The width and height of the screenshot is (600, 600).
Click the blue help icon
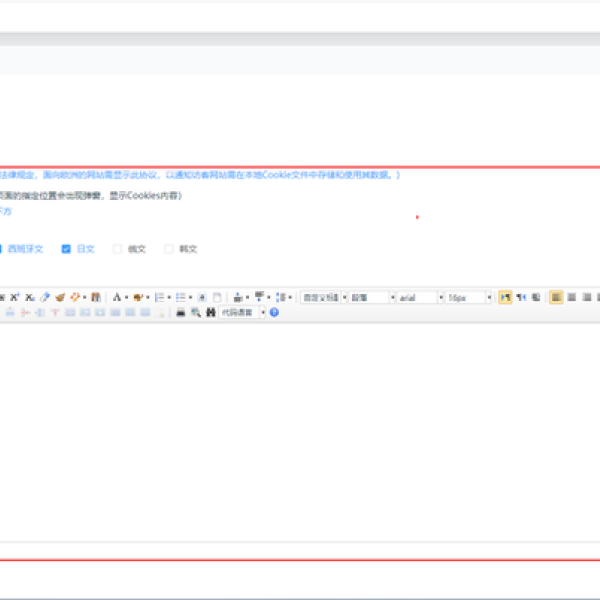(274, 312)
